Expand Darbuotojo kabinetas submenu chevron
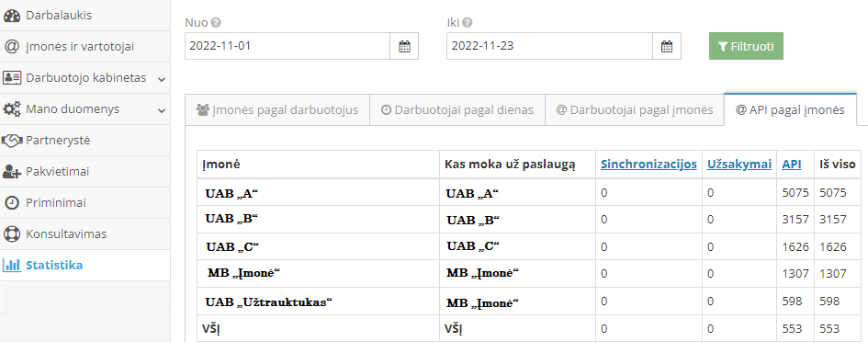Viewport: 868px width, 353px height. 161,79
